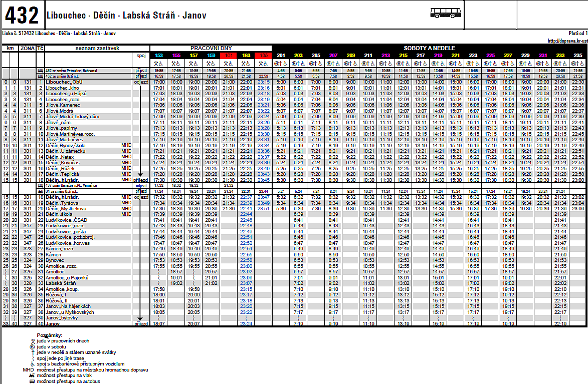Click the red trip number 161 header
The image size is (588, 384).
pos(229,56)
